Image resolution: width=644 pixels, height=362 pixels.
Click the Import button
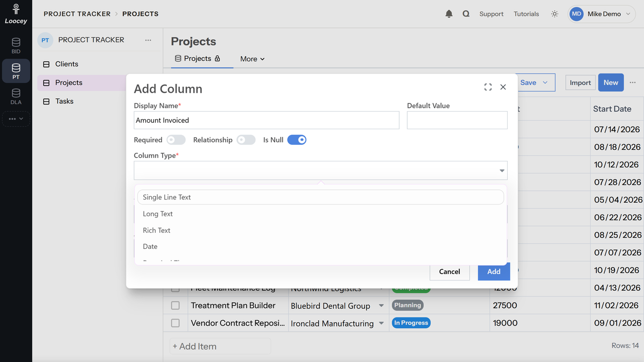pyautogui.click(x=580, y=83)
